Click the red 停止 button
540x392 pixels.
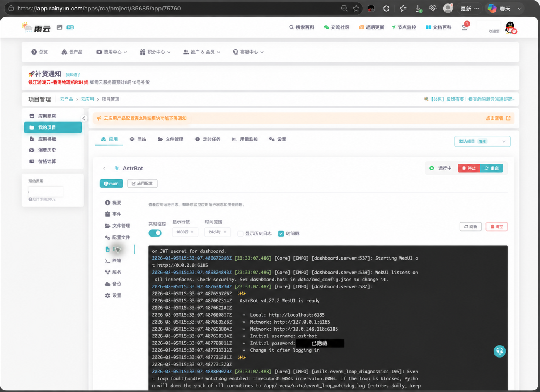click(x=469, y=168)
